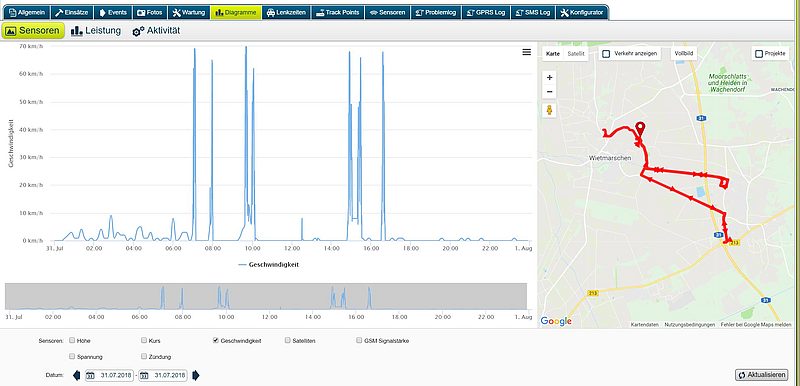Enable the Satelliten sensor checkbox
800x386 pixels.
288,340
